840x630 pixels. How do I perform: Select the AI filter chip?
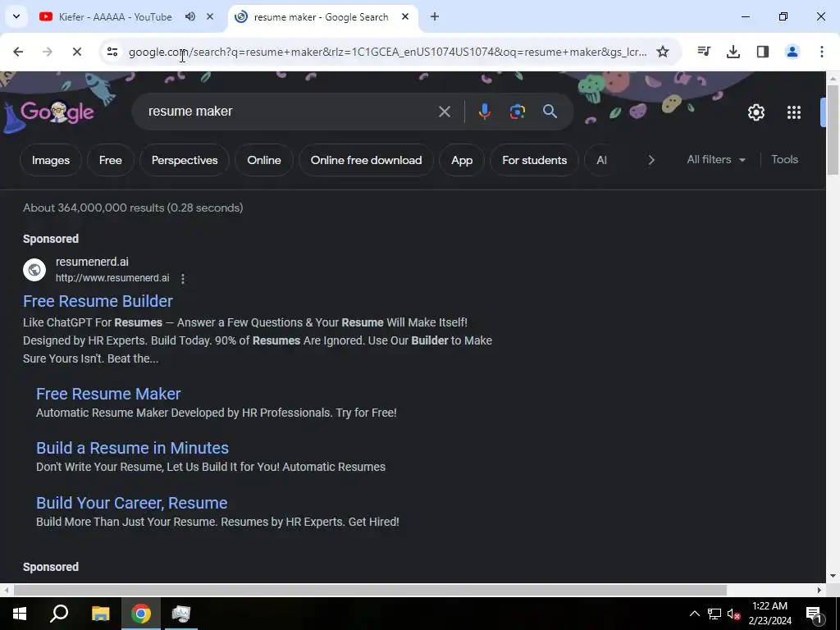(x=601, y=160)
